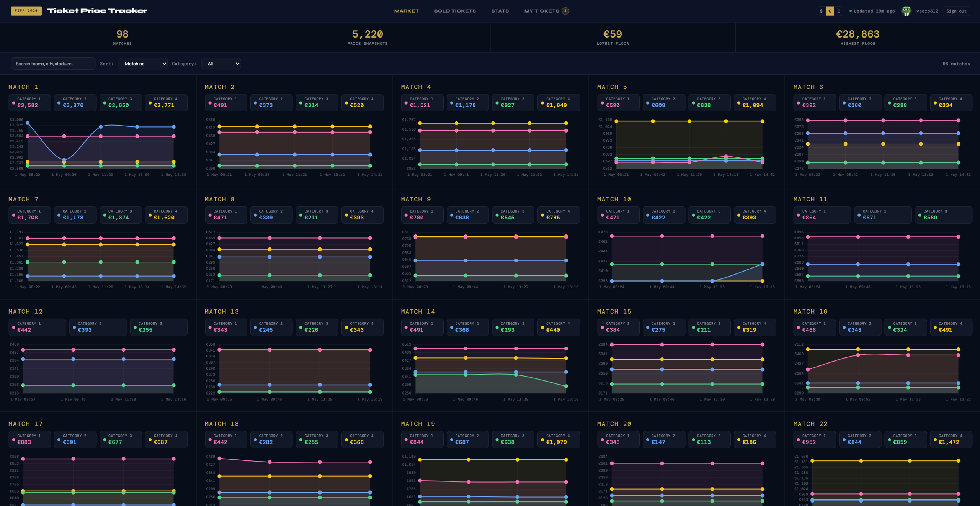The image size is (980, 506).
Task: Click Match 20 Category 3 chip €113
Action: pos(709,439)
